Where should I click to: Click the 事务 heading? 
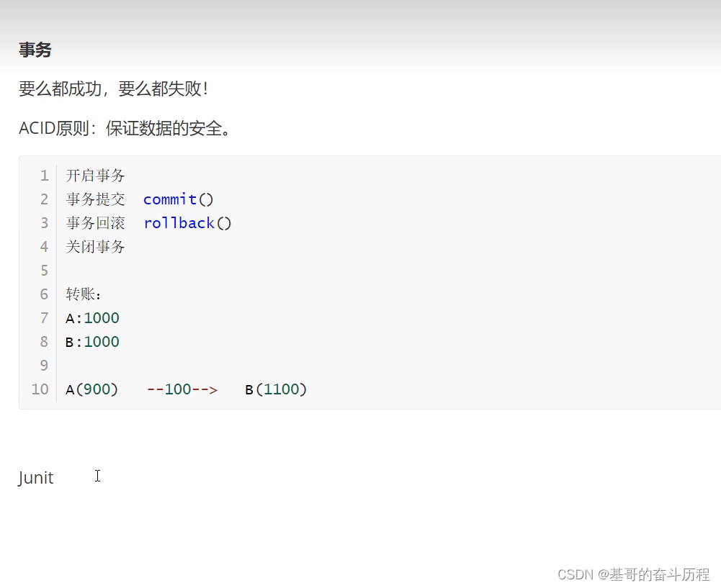pos(35,49)
